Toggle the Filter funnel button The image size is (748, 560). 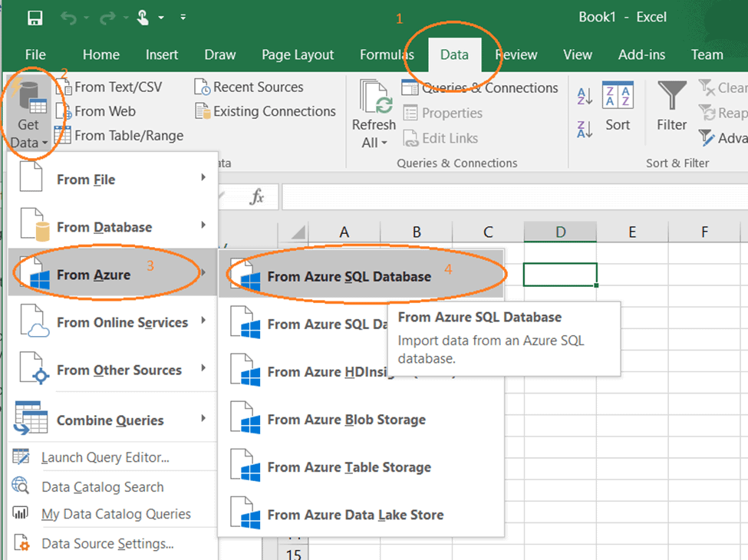[672, 106]
